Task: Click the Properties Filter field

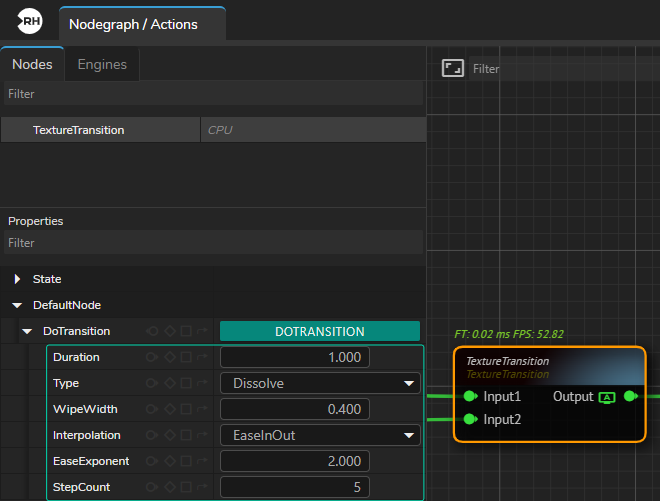Action: click(213, 243)
